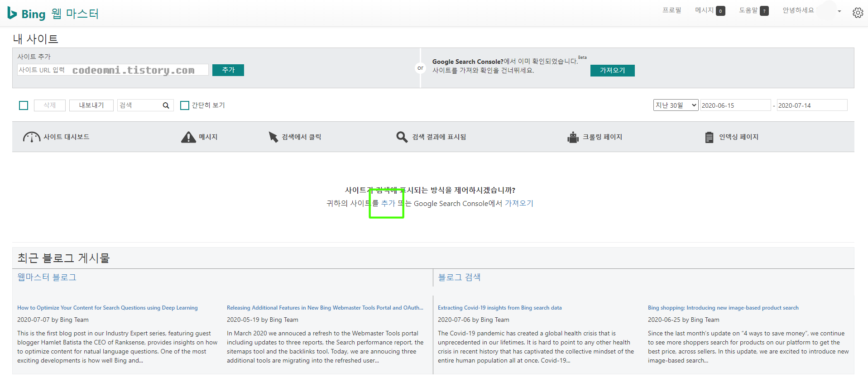The height and width of the screenshot is (387, 868).
Task: Click the message count badge
Action: coord(720,11)
